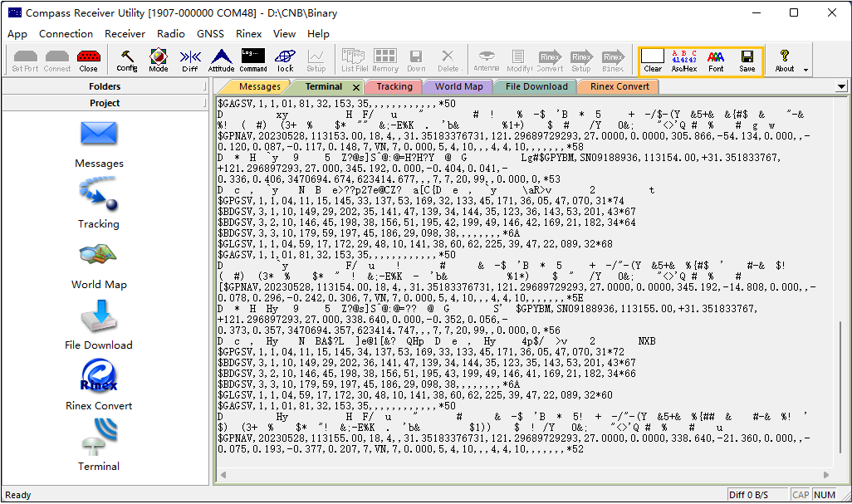
Task: Click the Delete X toolbar icon
Action: (448, 61)
